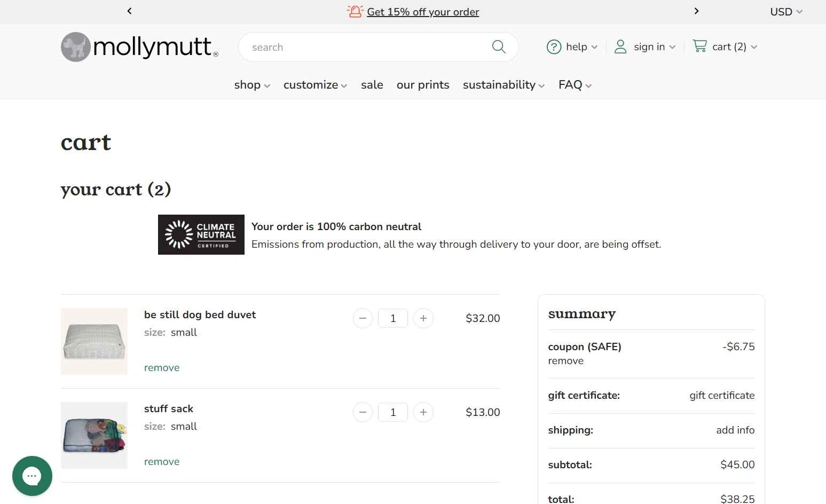Click the alarm icon beside promo banner
The height and width of the screenshot is (504, 826).
(355, 11)
